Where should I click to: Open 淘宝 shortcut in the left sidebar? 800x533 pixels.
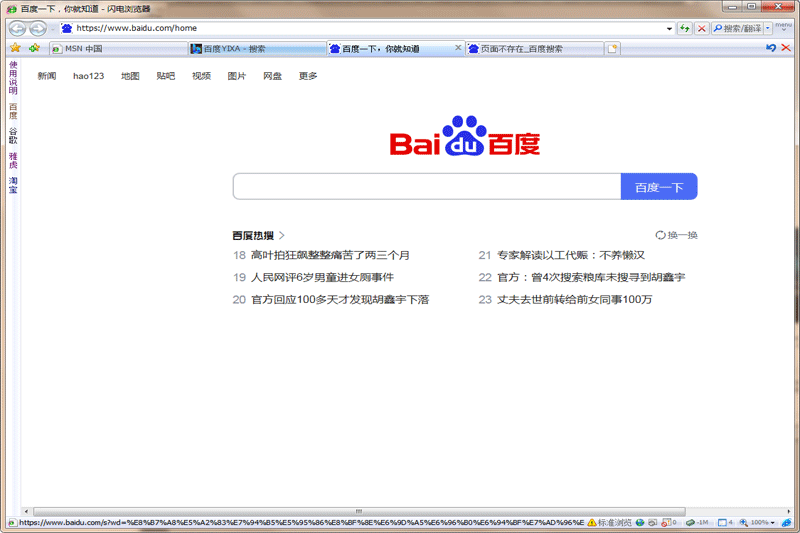(x=13, y=185)
